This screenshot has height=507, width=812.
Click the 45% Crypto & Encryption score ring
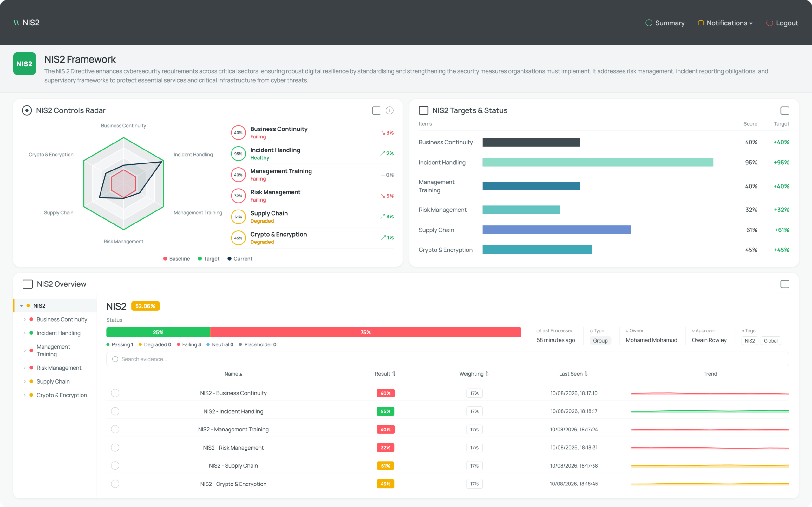click(x=238, y=238)
